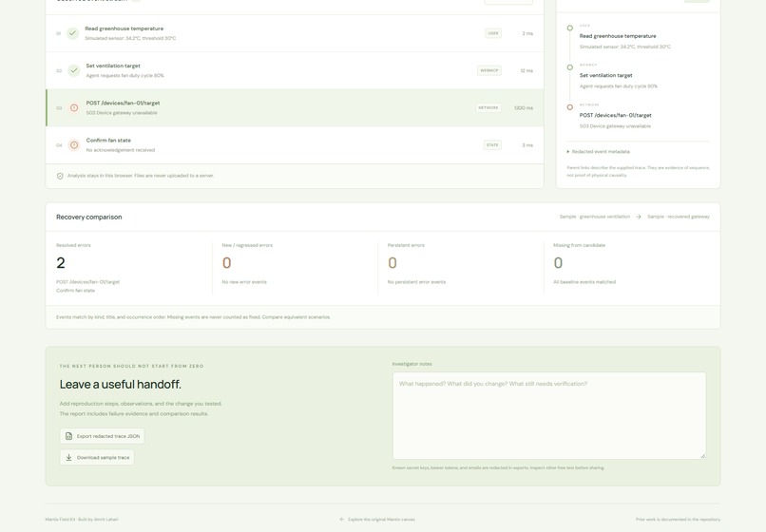Click the STATE tag on Confirm fan state
The width and height of the screenshot is (766, 532).
click(492, 145)
